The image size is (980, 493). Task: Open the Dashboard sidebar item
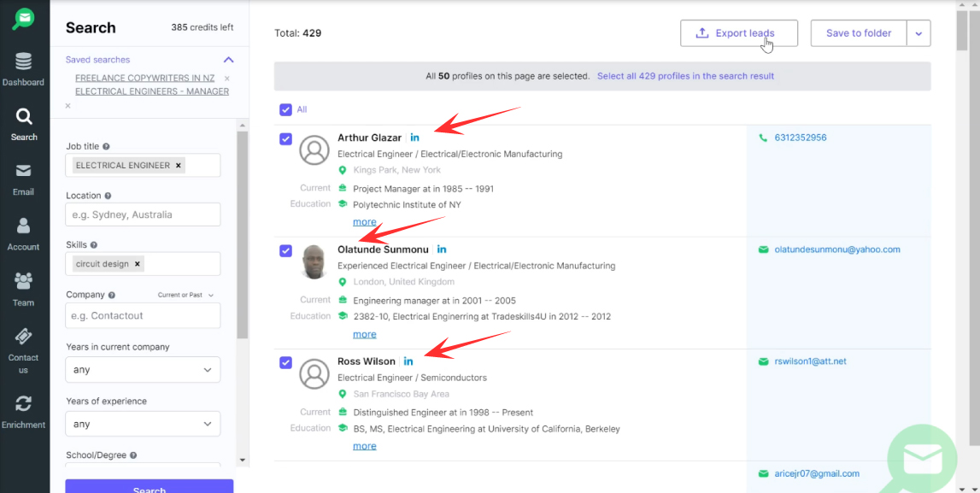24,70
